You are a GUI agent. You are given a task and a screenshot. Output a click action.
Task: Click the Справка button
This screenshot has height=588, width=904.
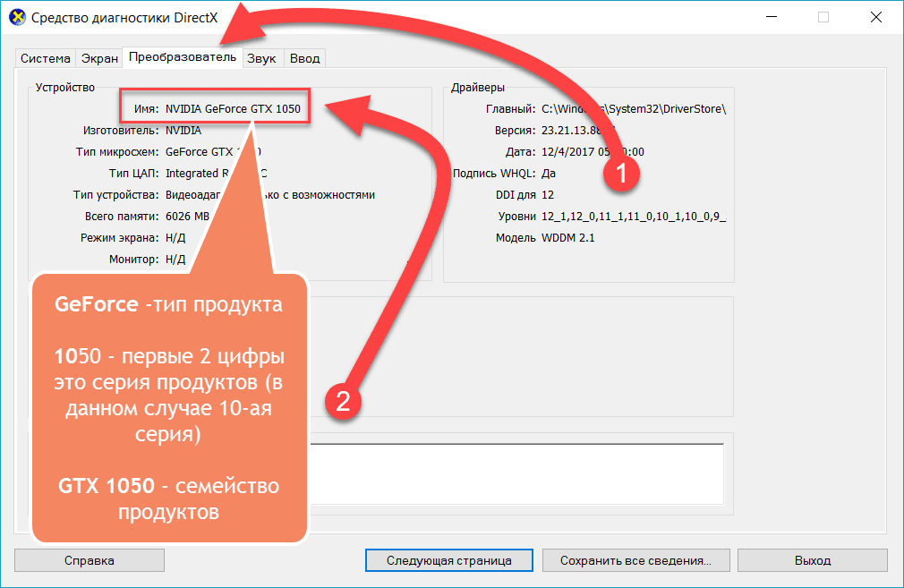[90, 560]
